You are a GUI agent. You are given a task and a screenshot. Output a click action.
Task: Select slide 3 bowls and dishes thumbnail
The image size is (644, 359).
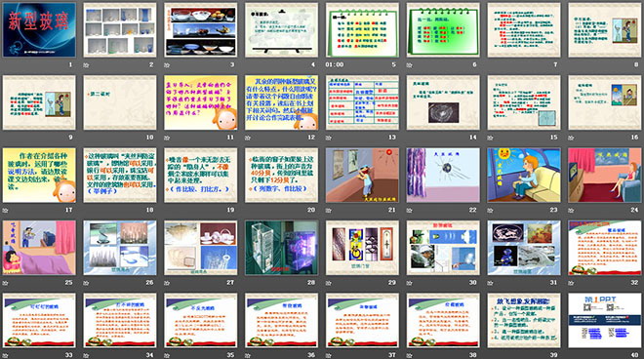tap(200, 29)
